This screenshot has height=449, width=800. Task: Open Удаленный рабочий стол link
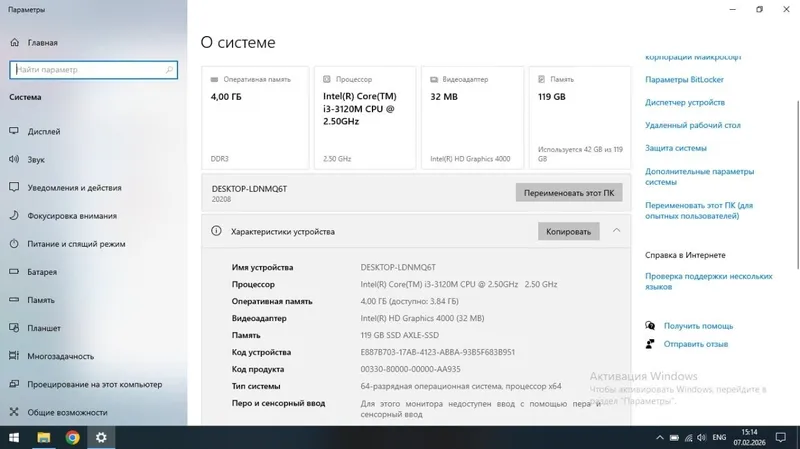692,125
